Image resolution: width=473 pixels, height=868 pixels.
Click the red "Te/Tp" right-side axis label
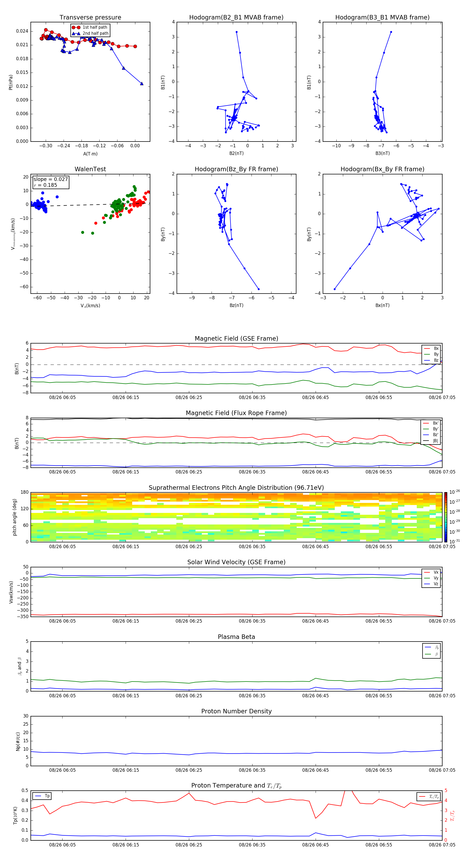453,815
